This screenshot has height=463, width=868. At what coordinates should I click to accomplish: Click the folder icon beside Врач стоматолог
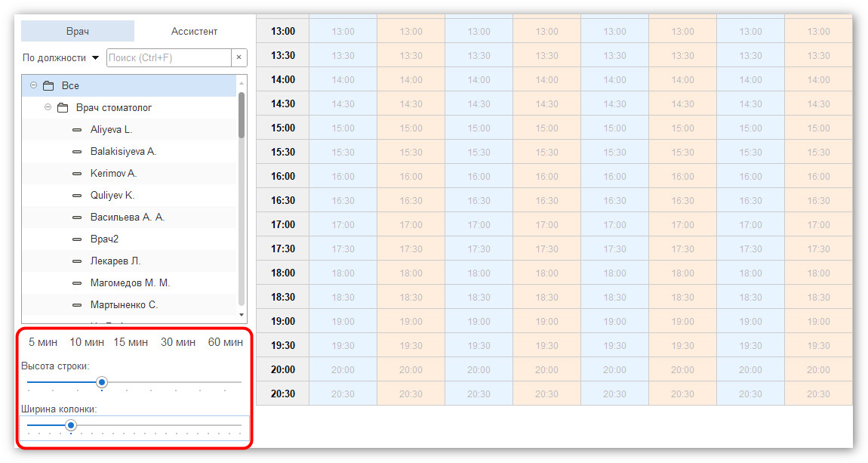pos(63,107)
